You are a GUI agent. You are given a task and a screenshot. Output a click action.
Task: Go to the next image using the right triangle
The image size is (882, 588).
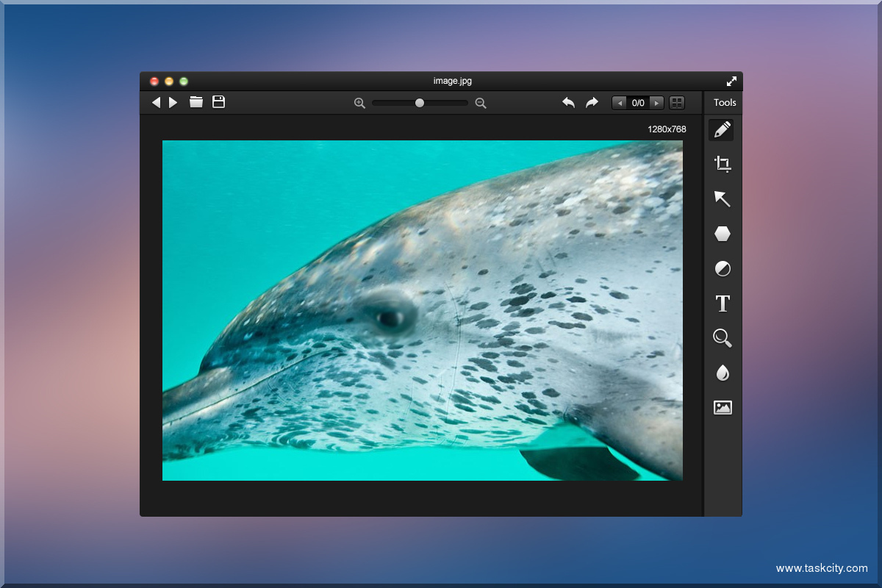click(x=173, y=102)
